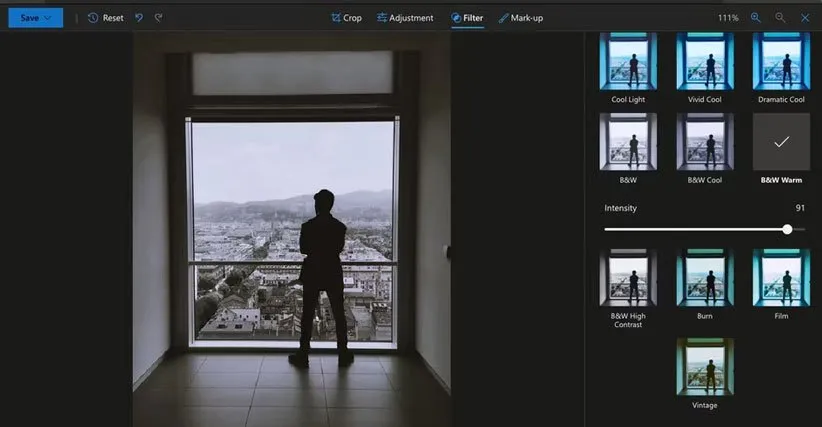The width and height of the screenshot is (822, 427).
Task: Close the photo editor window
Action: pos(805,18)
